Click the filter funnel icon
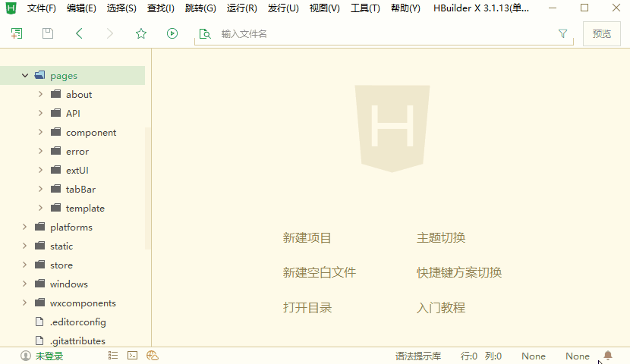 pos(563,33)
